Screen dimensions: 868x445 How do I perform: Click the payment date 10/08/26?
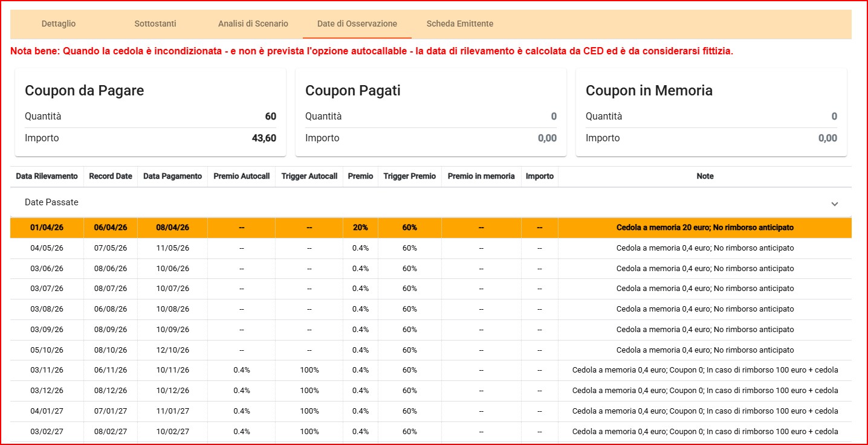[173, 309]
